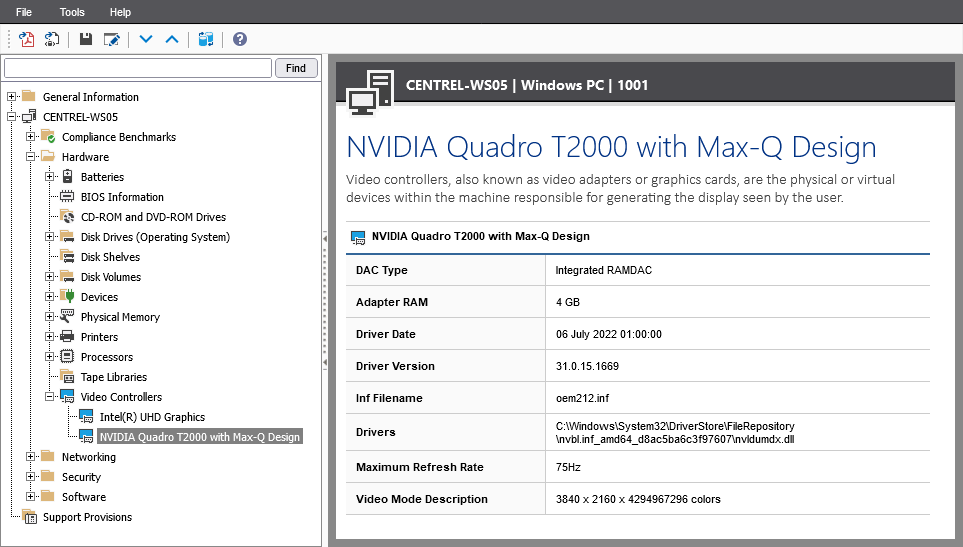
Task: Click the Compliance Benchmarks folder icon
Action: (48, 136)
